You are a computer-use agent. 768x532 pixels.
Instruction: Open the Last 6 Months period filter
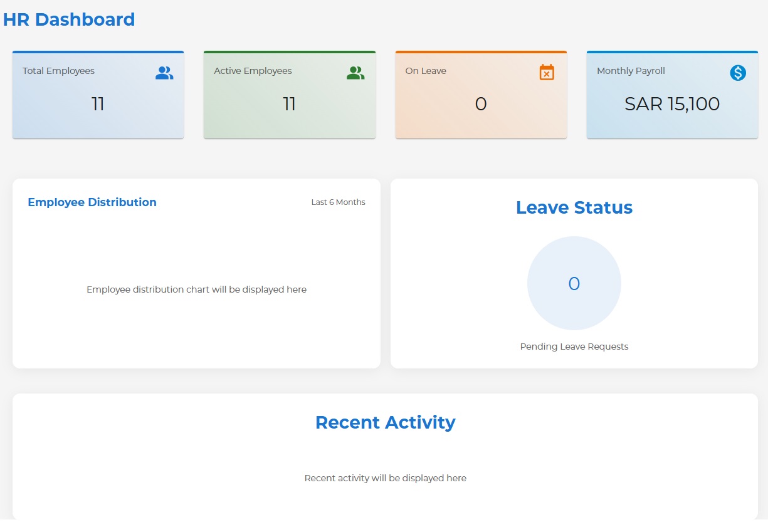tap(338, 202)
